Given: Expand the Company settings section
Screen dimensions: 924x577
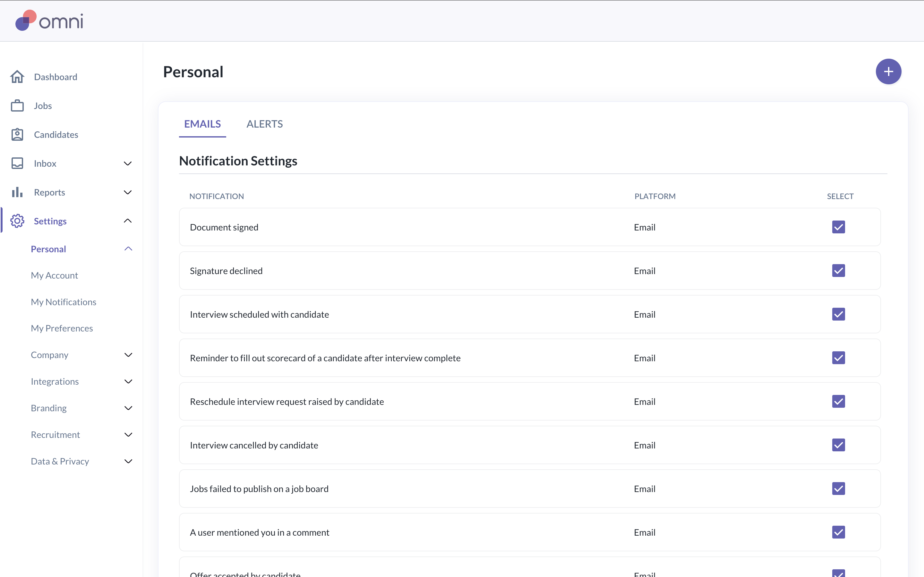Looking at the screenshot, I should pyautogui.click(x=128, y=355).
